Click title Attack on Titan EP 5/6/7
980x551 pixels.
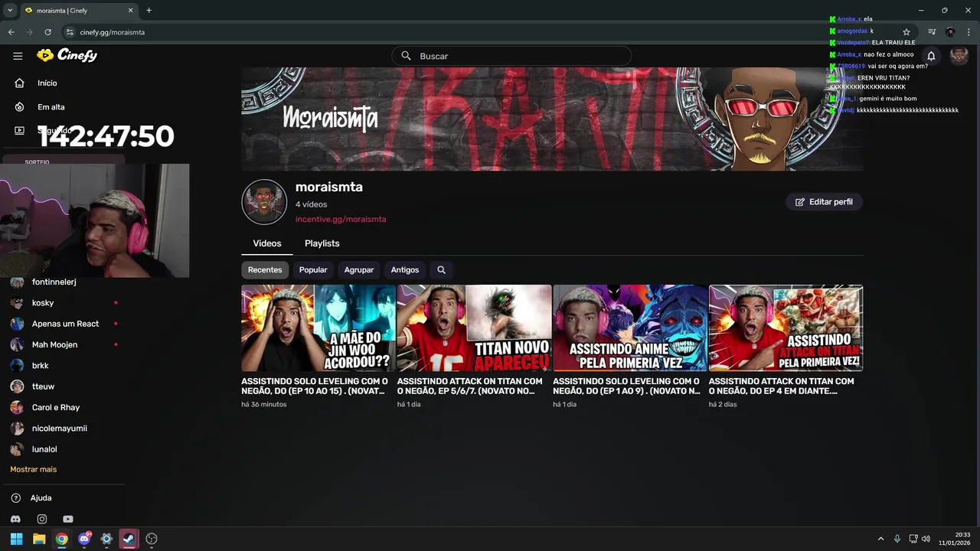[470, 386]
